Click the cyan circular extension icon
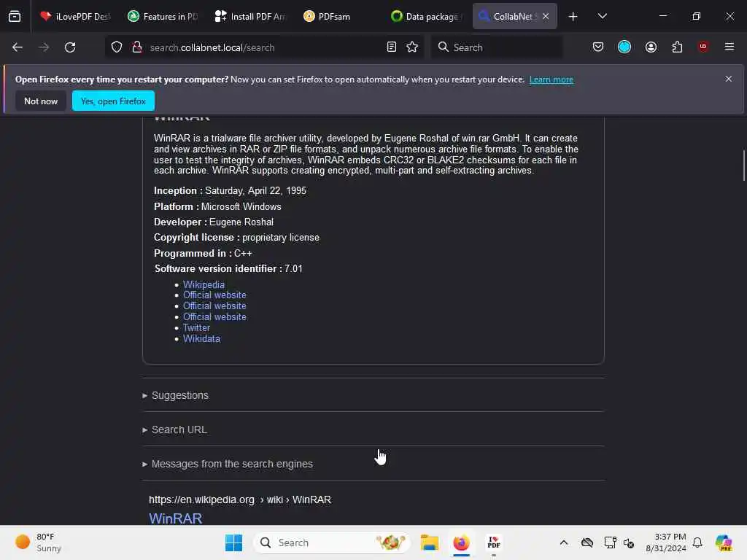The image size is (747, 560). [x=624, y=47]
